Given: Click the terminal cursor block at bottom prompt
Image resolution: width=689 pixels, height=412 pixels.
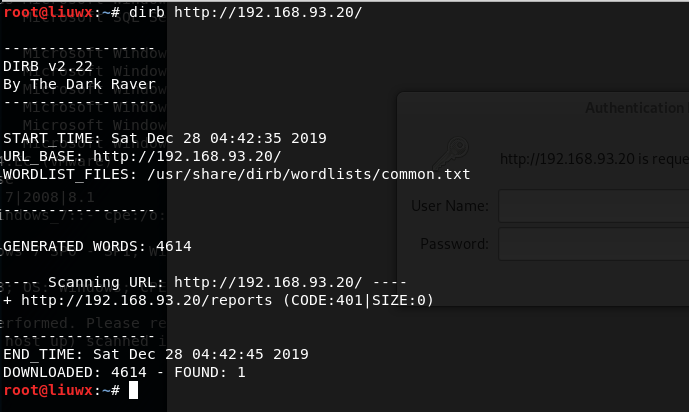Looking at the screenshot, I should (x=133, y=390).
